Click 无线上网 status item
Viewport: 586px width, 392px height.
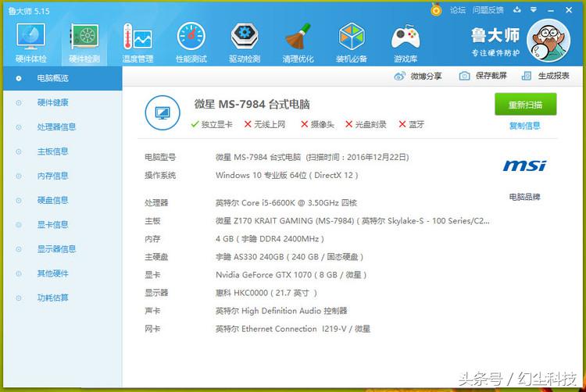[x=265, y=124]
